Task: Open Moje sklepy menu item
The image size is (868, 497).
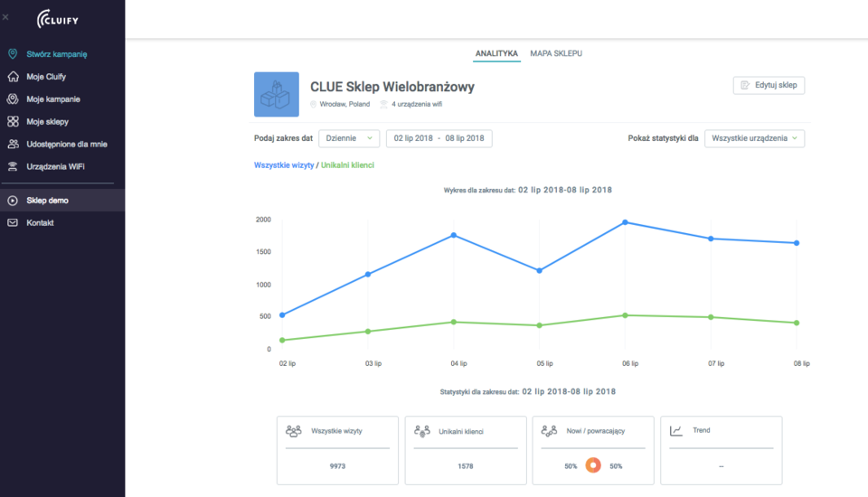Action: pos(48,122)
